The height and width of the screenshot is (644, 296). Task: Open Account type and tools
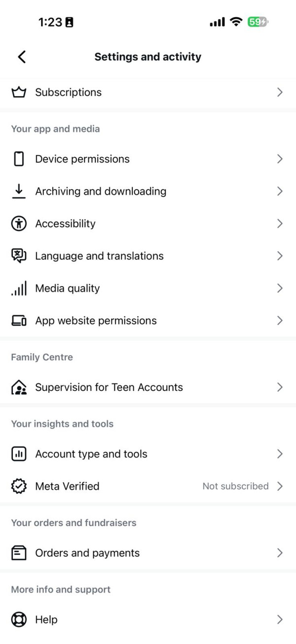click(x=91, y=454)
